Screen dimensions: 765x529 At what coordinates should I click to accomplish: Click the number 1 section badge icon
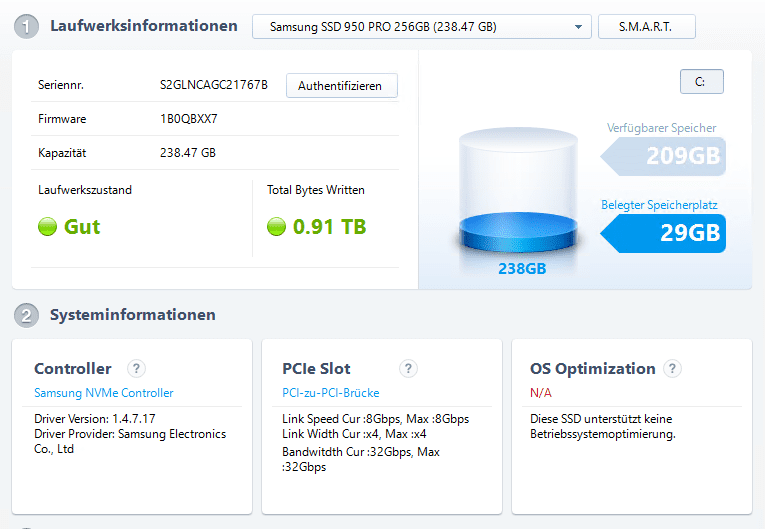(x=26, y=26)
